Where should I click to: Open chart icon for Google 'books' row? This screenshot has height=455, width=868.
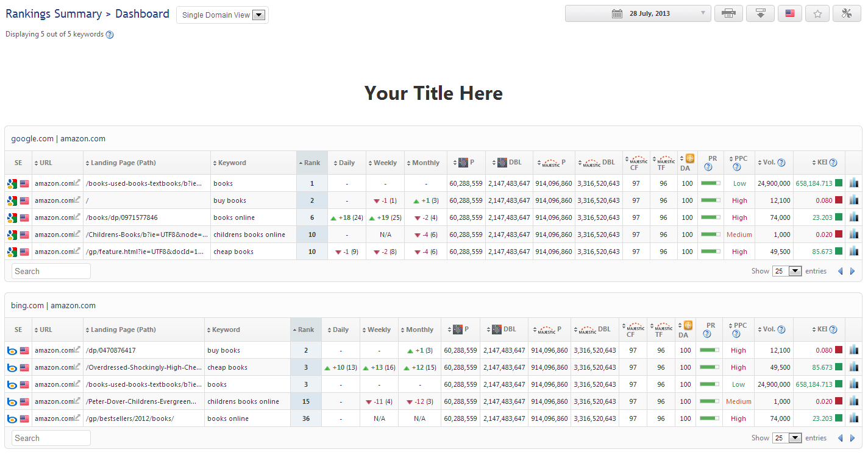pyautogui.click(x=853, y=183)
